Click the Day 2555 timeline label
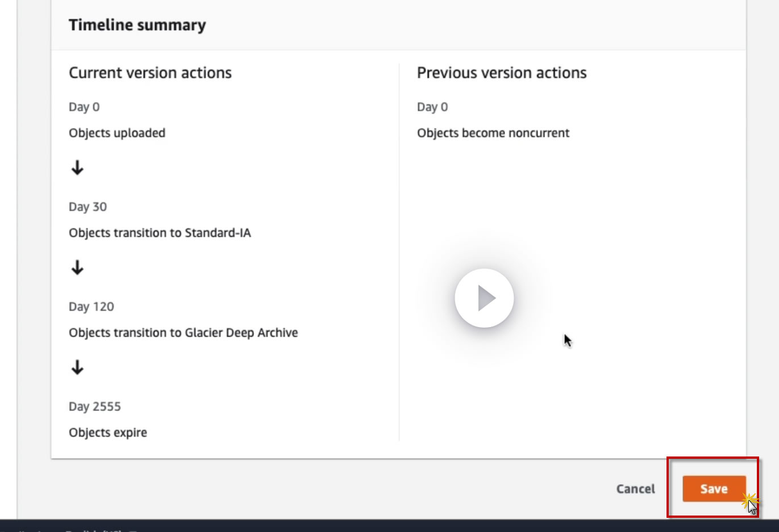The image size is (779, 532). coord(95,407)
